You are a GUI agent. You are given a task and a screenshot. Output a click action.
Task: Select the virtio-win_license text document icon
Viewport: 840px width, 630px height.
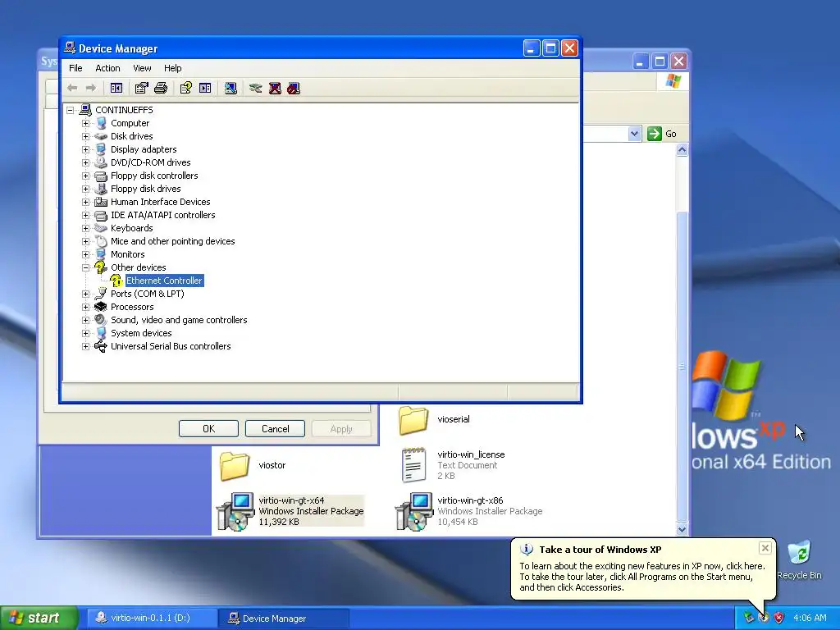(413, 466)
